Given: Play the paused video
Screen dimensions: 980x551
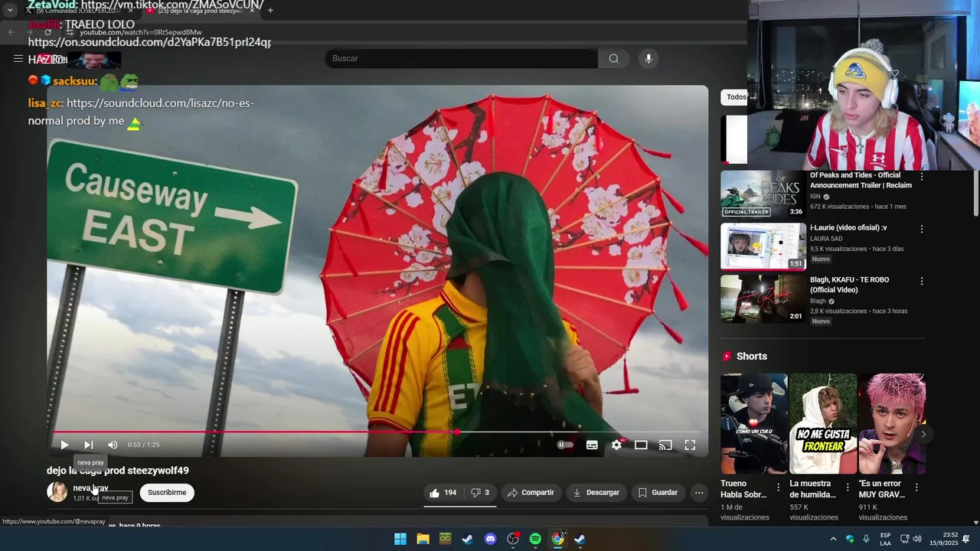Looking at the screenshot, I should (64, 445).
